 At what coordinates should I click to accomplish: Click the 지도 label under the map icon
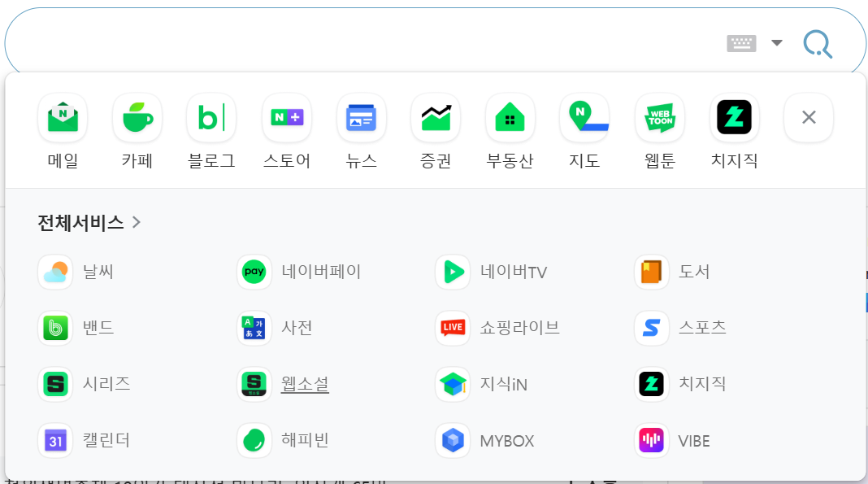tap(584, 161)
